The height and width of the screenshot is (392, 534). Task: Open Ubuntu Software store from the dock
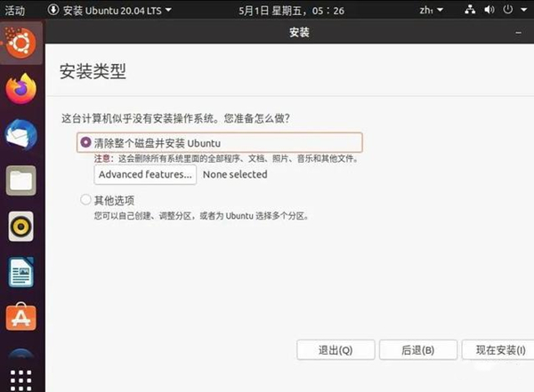click(21, 317)
